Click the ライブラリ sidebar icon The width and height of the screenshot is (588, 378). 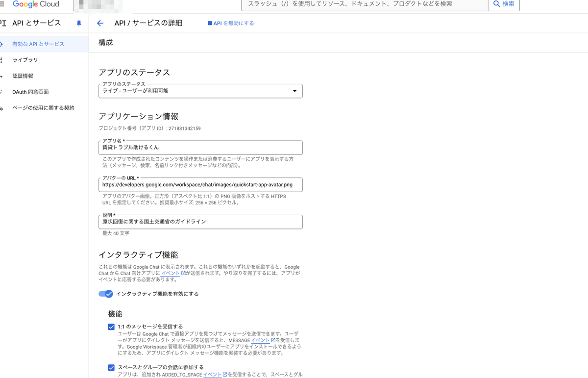tap(1, 60)
